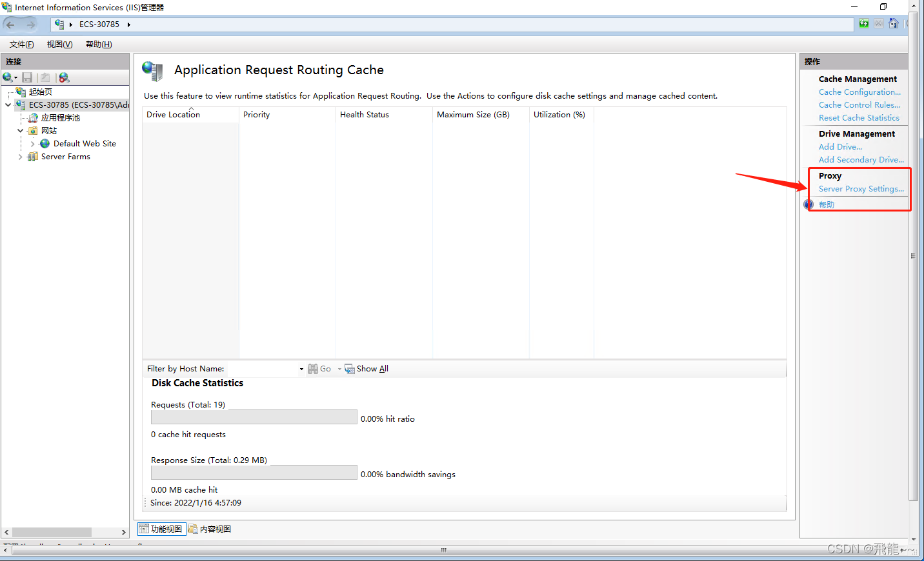This screenshot has height=561, width=924.
Task: Click the ECS-30785 breadcrumb in address bar
Action: pos(99,25)
